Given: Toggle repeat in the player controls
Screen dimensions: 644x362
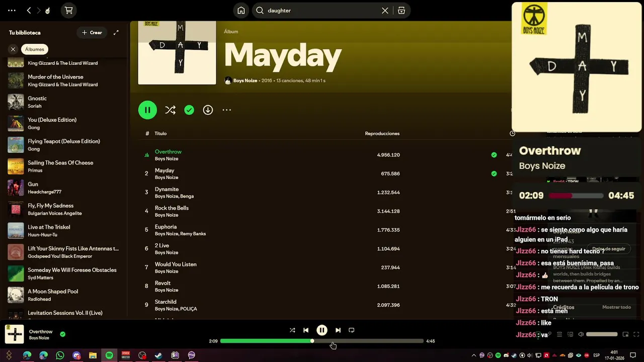Looking at the screenshot, I should tap(352, 330).
